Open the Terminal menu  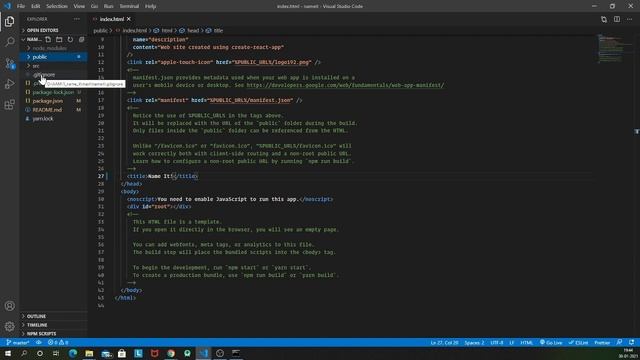pyautogui.click(x=129, y=6)
